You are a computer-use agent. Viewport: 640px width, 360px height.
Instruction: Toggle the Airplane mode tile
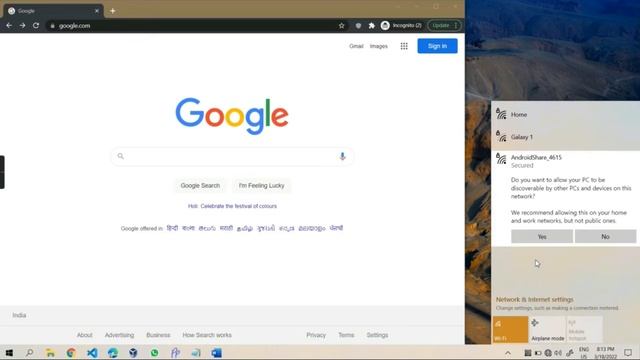(x=547, y=329)
